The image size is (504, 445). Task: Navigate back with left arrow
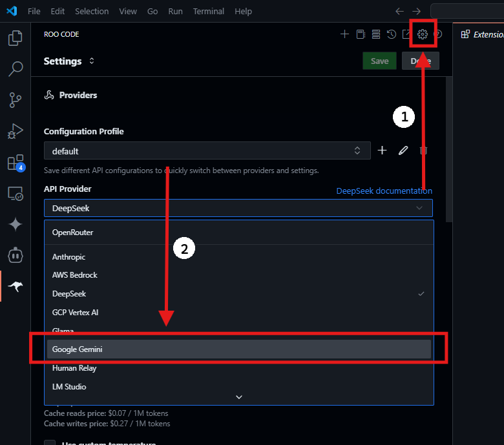pyautogui.click(x=399, y=11)
